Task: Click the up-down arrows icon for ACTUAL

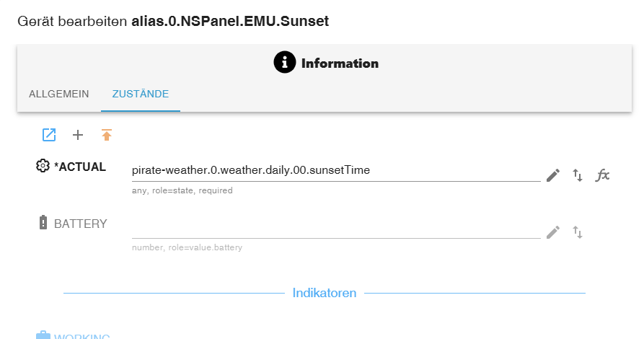Action: point(578,175)
